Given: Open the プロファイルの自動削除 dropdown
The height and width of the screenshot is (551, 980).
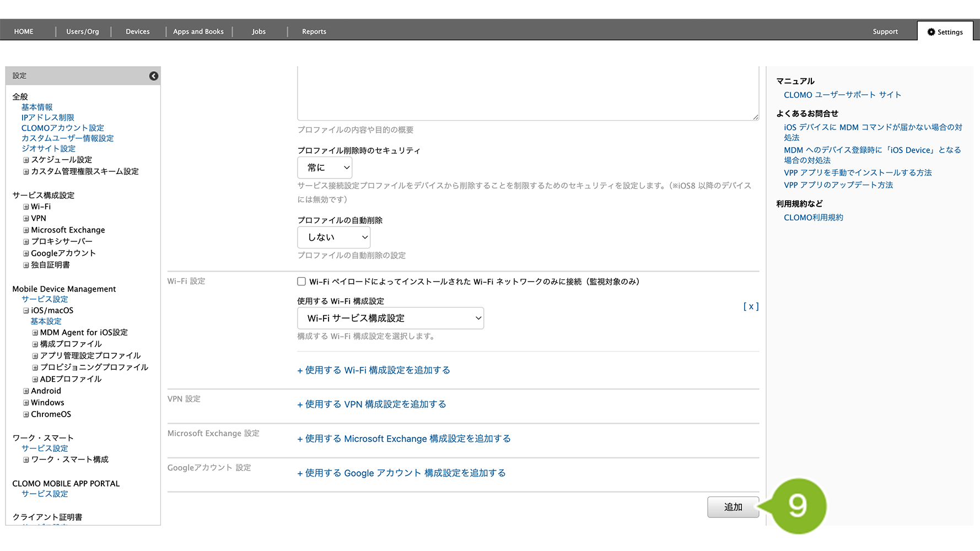Looking at the screenshot, I should [x=333, y=237].
